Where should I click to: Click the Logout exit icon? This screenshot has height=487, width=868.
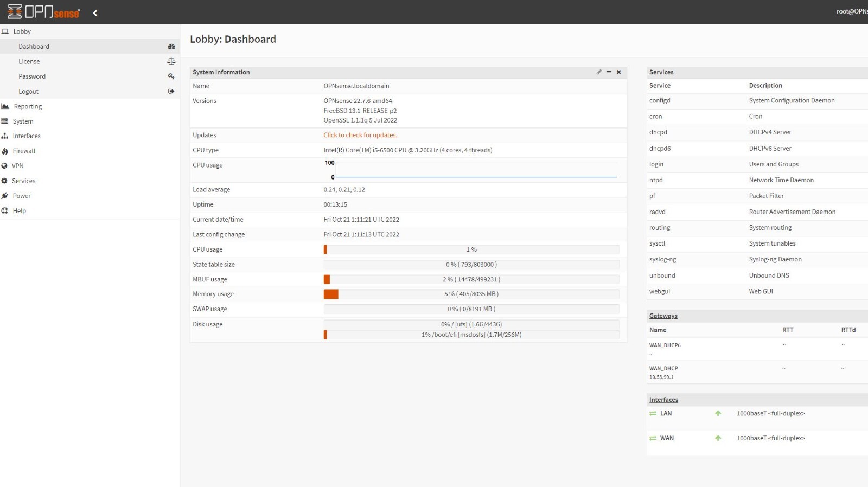(171, 91)
